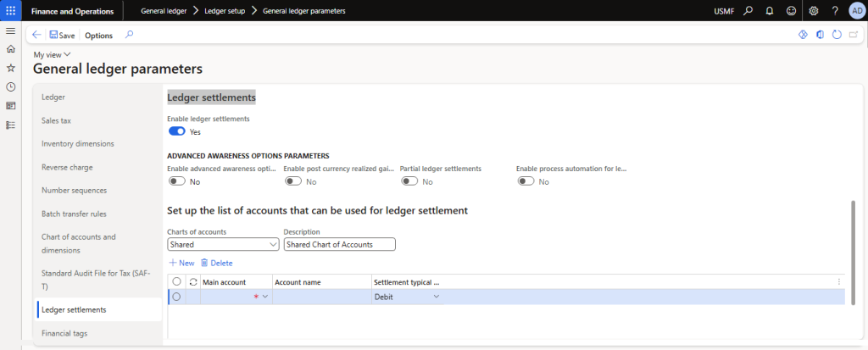Screen dimensions: 868x350
Task: Open the Charts of accounts dropdown
Action: tap(223, 244)
